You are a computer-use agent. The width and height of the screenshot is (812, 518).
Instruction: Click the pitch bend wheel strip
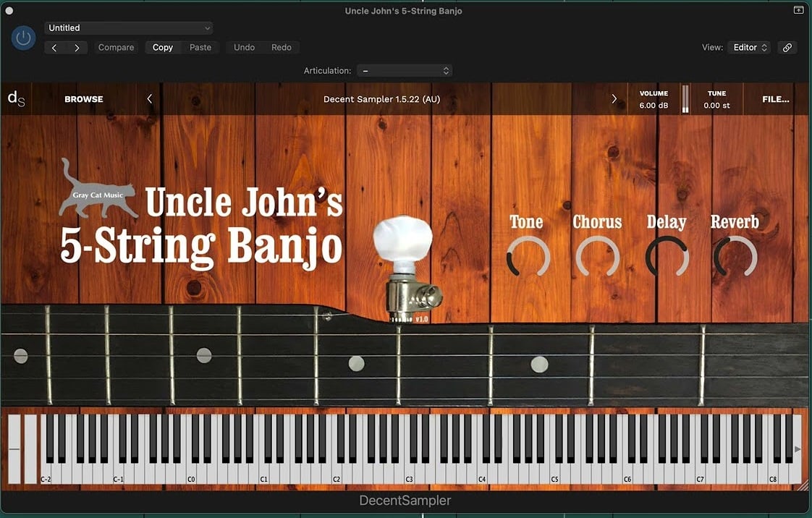pos(14,449)
